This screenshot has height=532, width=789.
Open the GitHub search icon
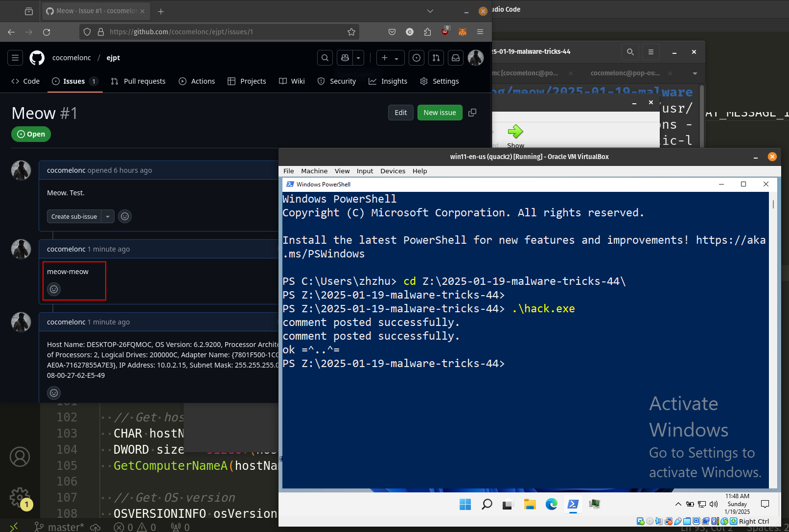pos(325,58)
